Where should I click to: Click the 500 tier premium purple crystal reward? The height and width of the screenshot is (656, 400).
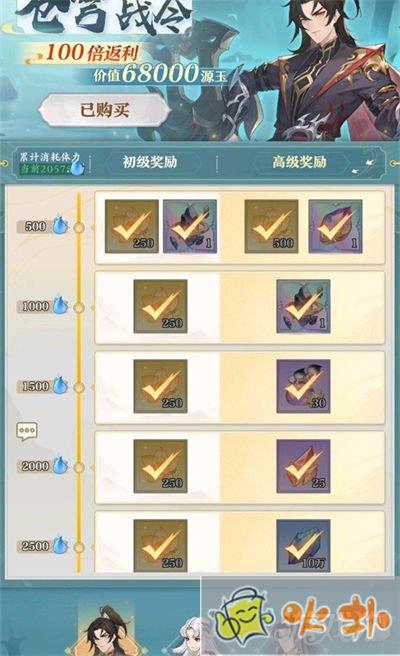click(x=335, y=226)
